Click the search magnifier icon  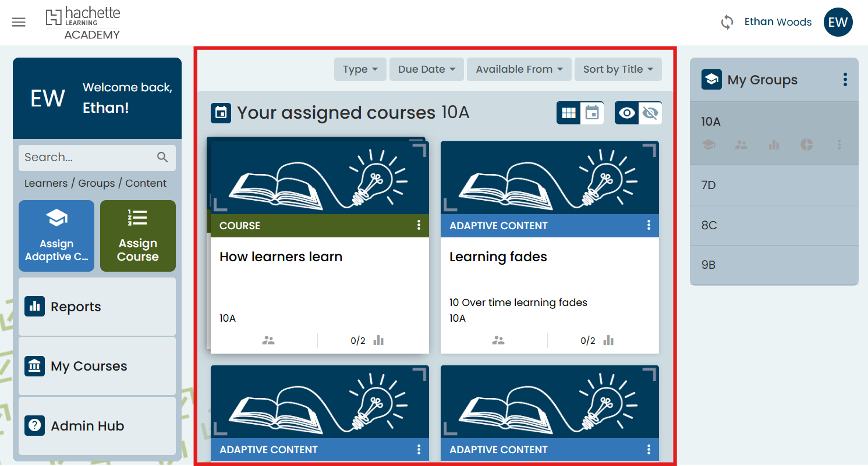pyautogui.click(x=162, y=157)
